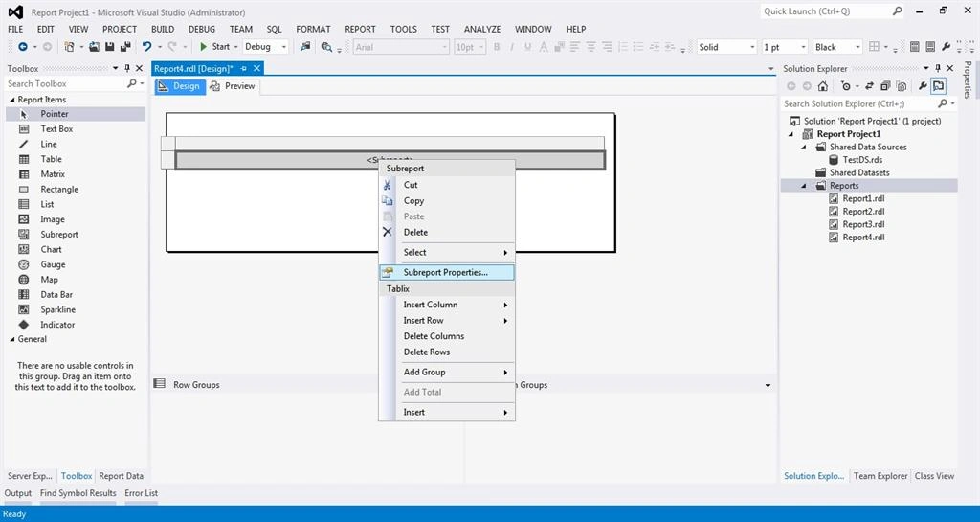Open the Solid border style dropdown
The height and width of the screenshot is (522, 980).
726,47
